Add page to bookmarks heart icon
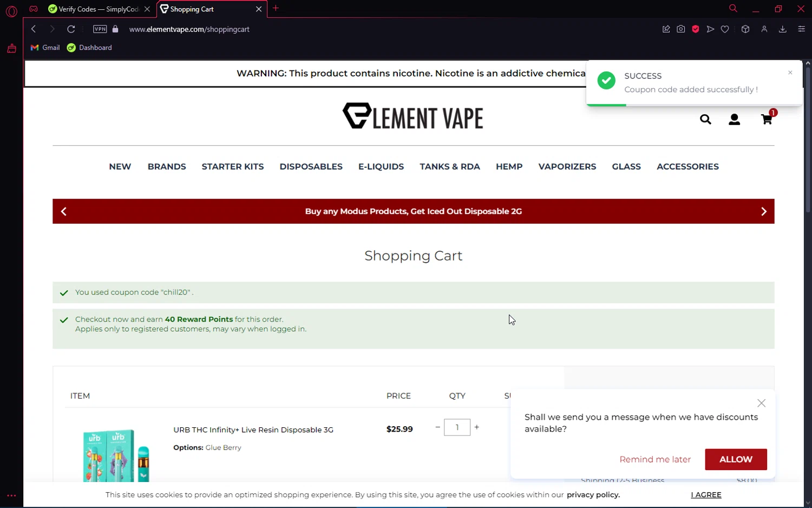 point(725,29)
